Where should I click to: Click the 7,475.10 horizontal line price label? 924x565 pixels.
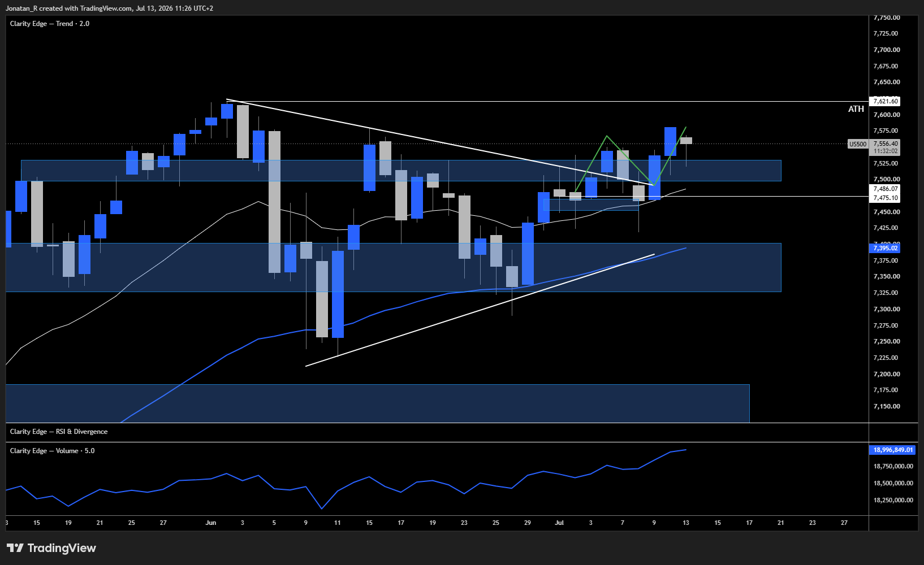point(886,198)
